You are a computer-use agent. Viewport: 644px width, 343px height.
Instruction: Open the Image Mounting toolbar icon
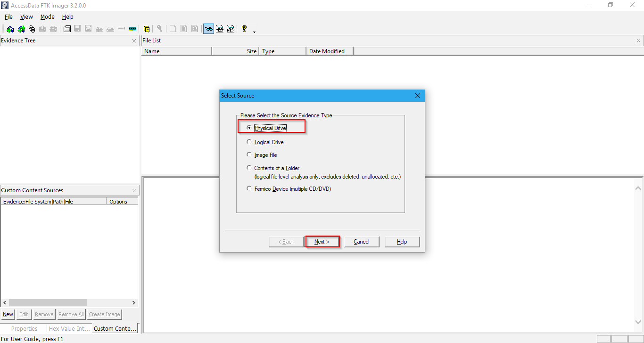click(x=32, y=29)
